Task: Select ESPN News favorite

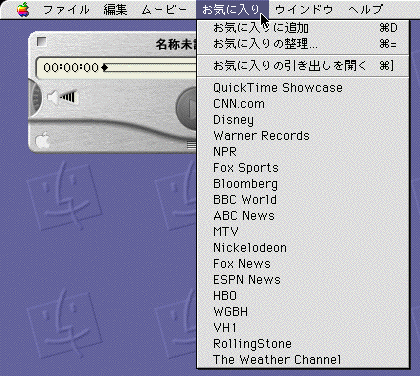Action: (303, 280)
